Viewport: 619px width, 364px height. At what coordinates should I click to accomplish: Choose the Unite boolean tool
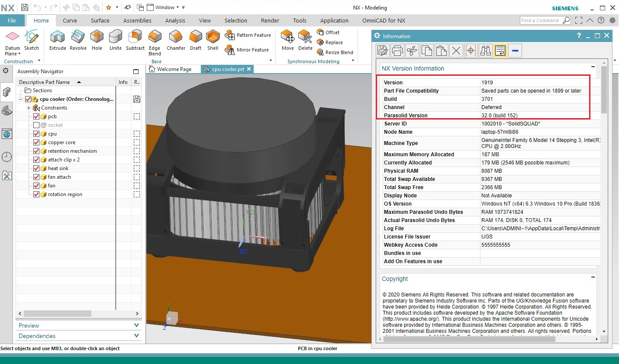(x=116, y=40)
